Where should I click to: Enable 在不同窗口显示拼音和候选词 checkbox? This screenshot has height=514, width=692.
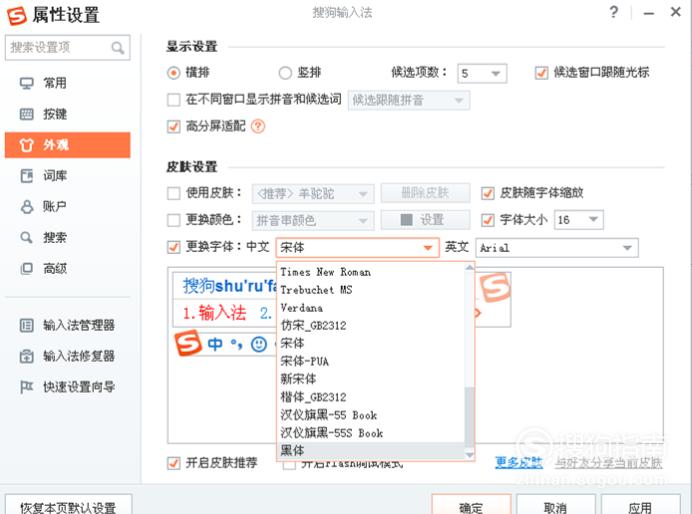click(174, 100)
